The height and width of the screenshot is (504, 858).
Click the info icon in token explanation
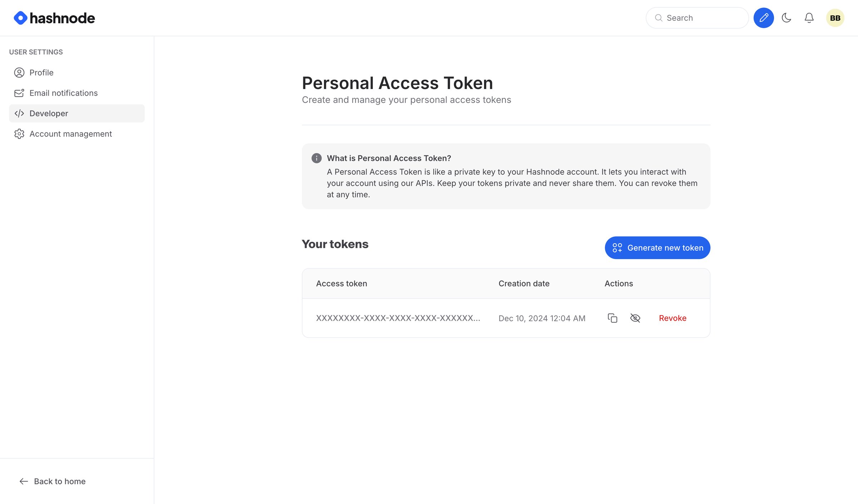click(x=316, y=158)
